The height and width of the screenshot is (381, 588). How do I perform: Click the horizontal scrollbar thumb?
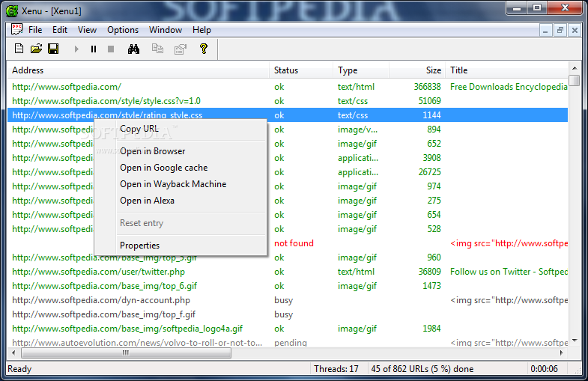(x=126, y=353)
